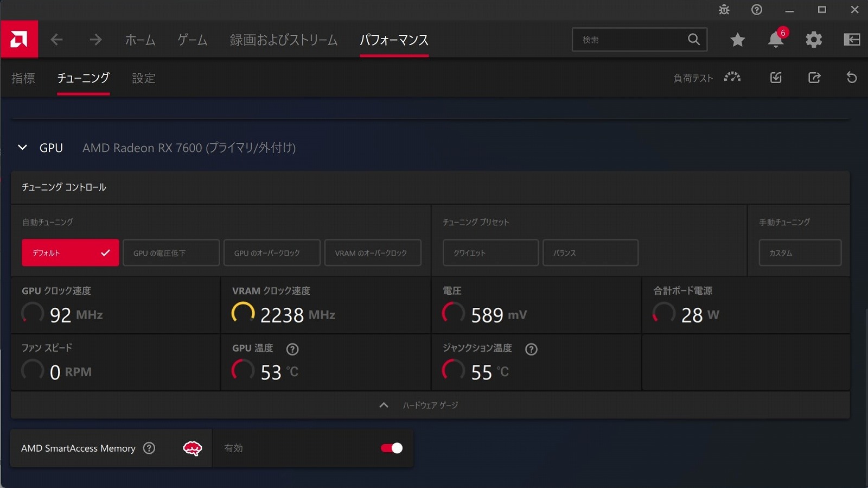This screenshot has width=868, height=488.
Task: Open settings with the gear icon
Action: [813, 40]
